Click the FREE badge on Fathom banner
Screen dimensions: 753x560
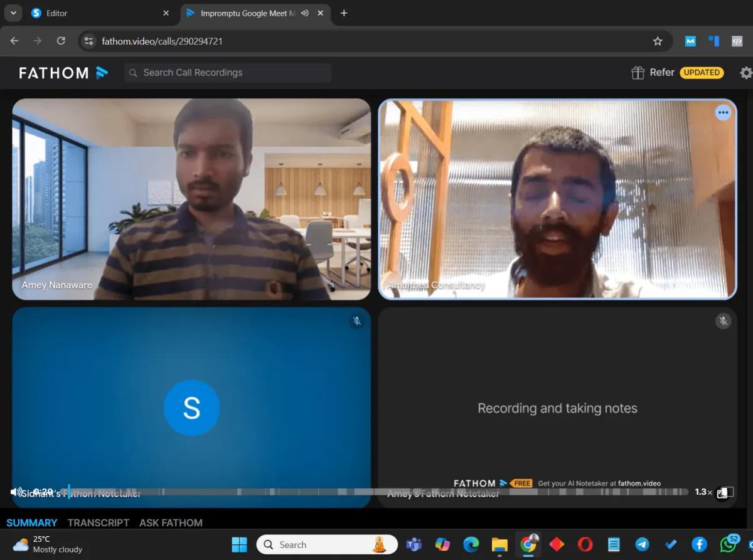point(521,483)
